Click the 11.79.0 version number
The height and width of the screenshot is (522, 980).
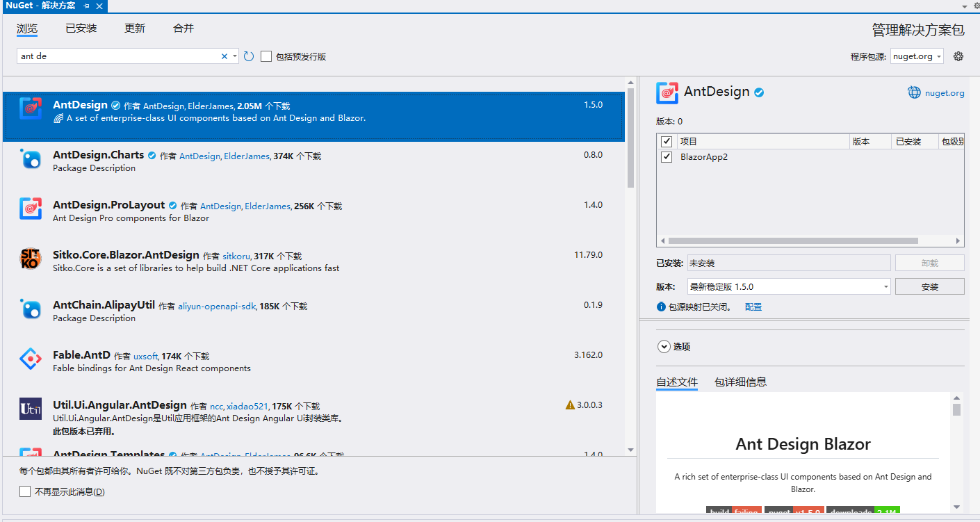(x=588, y=255)
